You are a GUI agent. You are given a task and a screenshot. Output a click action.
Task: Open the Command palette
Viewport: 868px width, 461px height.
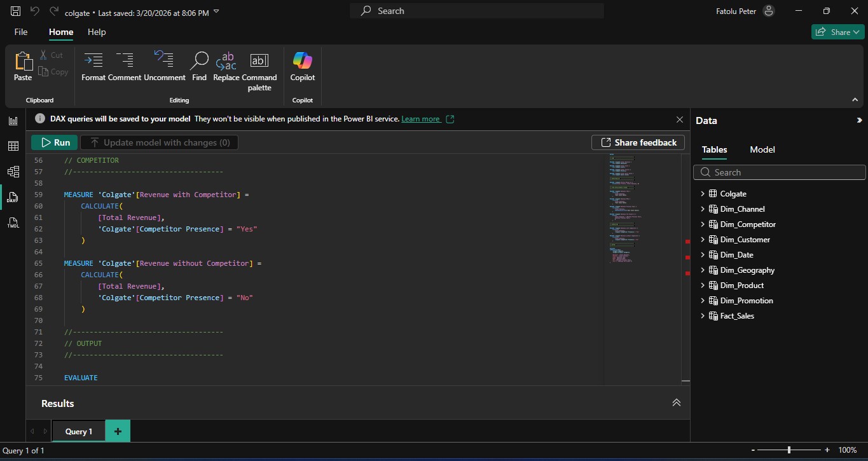259,61
